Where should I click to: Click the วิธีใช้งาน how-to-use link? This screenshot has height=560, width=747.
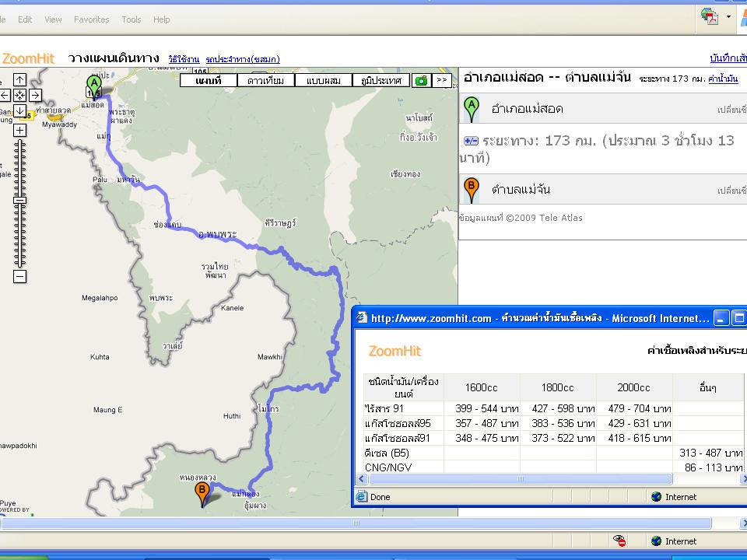pyautogui.click(x=184, y=59)
